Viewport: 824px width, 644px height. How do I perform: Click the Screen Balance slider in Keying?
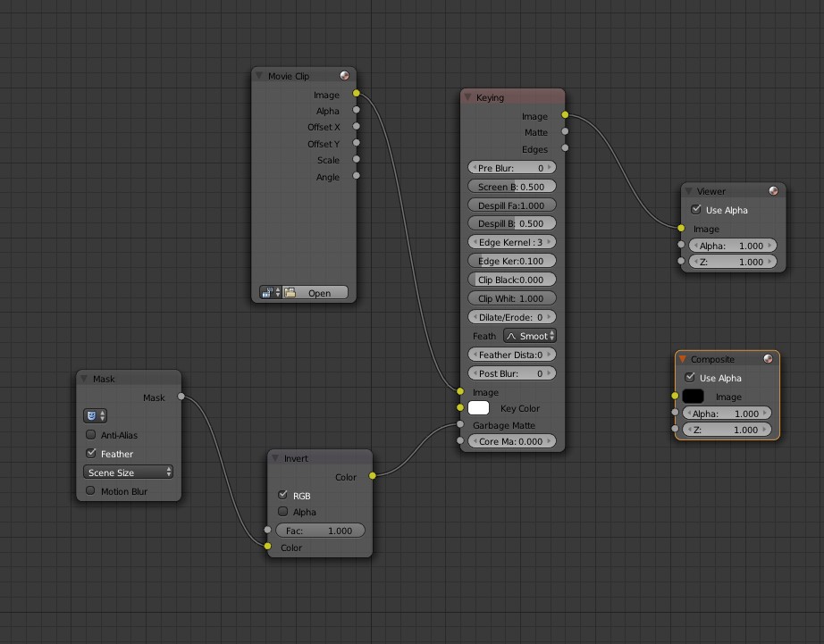(512, 186)
